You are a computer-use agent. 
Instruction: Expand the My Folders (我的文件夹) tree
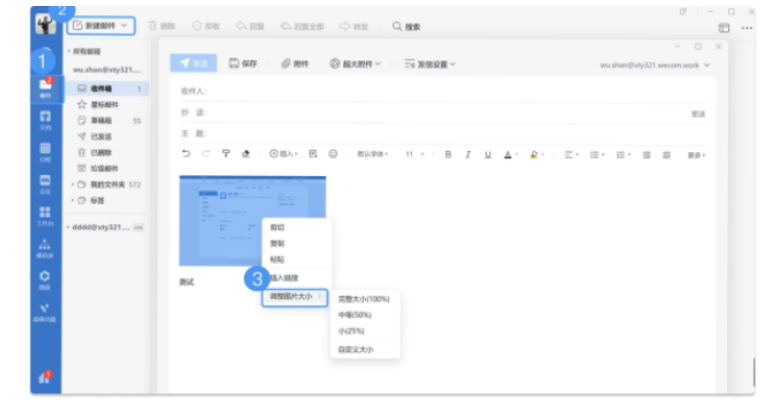coord(71,185)
